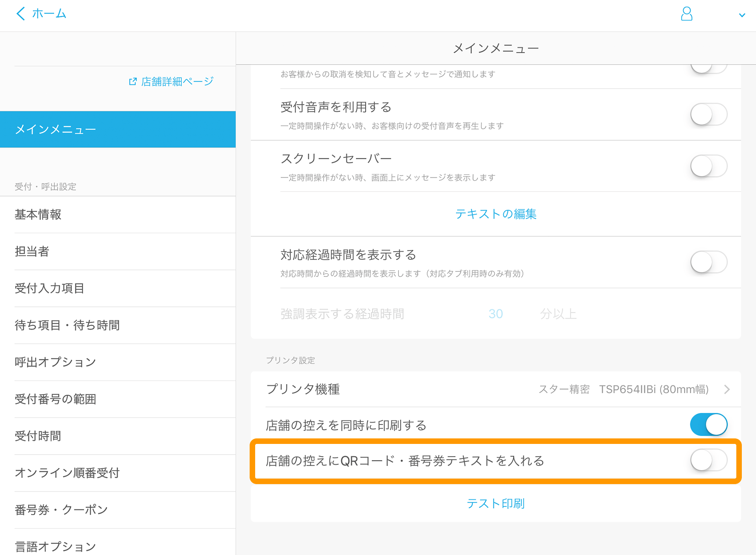Open 受付番号の範囲 settings

(118, 399)
